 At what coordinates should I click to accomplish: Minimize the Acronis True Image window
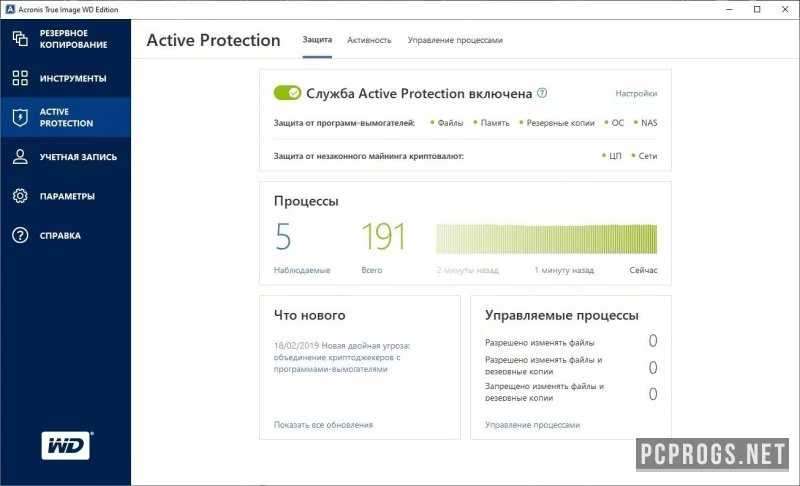730,9
